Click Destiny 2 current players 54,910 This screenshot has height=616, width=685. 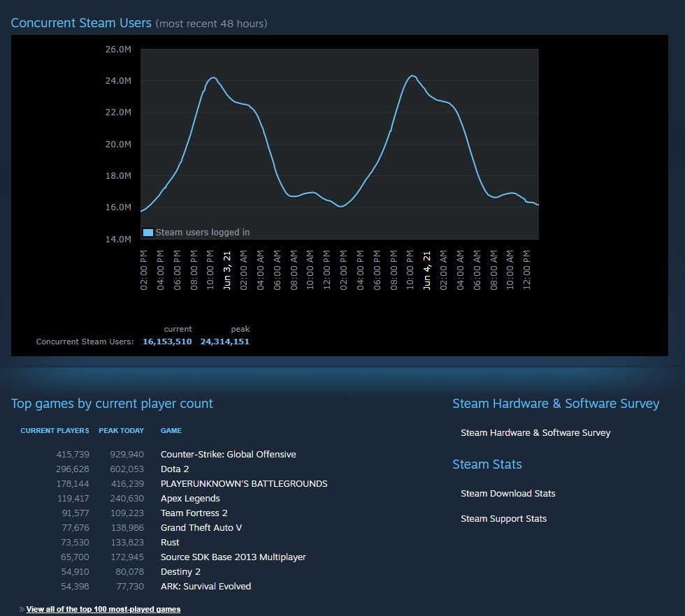[75, 571]
